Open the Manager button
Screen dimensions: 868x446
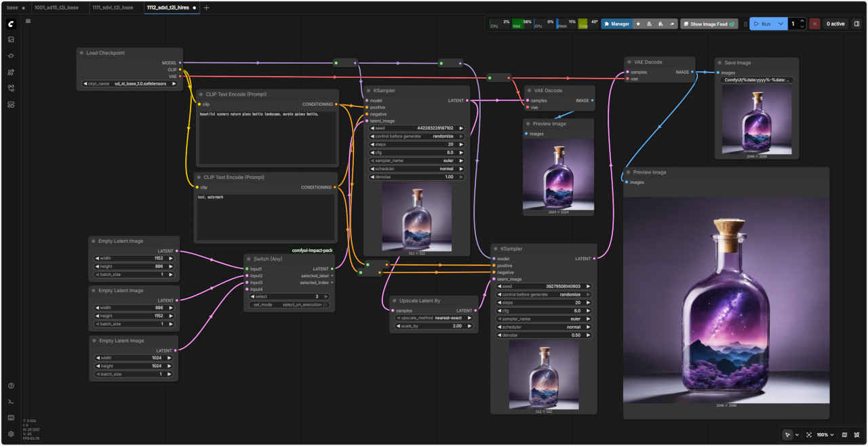616,24
